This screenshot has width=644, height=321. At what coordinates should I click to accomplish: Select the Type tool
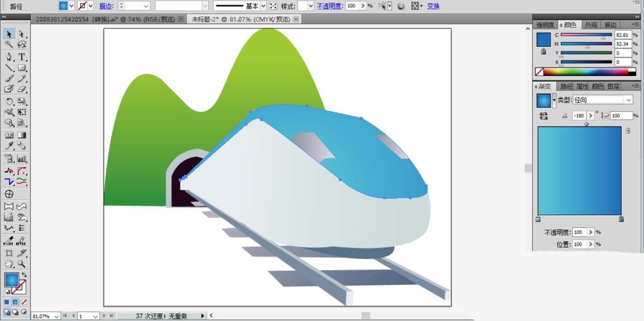point(22,57)
